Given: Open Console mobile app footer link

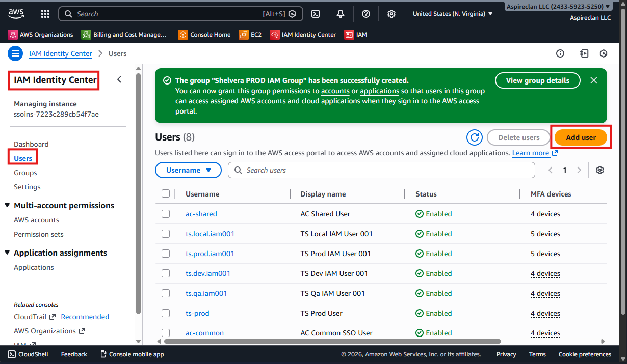Looking at the screenshot, I should tap(132, 354).
